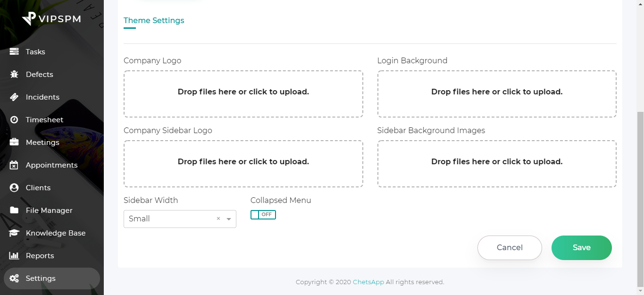Clear the Small sidebar width selection
This screenshot has height=295, width=644.
218,219
